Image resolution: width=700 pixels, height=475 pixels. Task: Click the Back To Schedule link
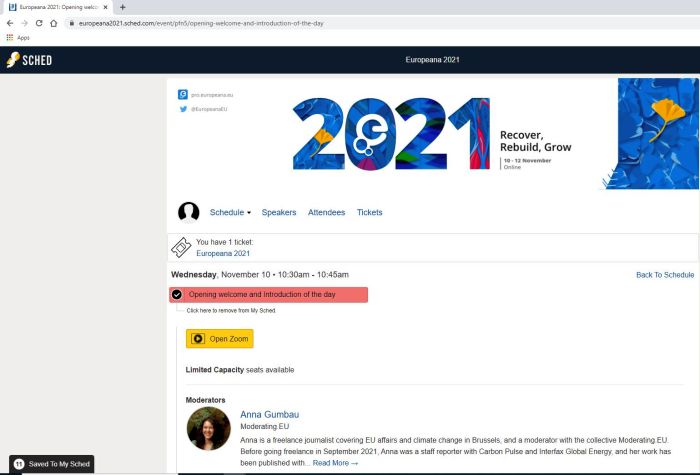(x=665, y=275)
